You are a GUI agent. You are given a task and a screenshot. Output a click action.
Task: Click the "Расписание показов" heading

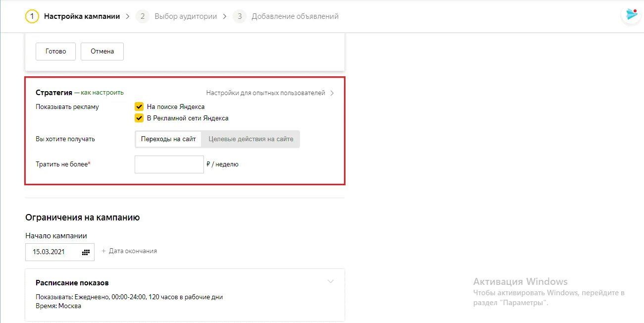72,283
